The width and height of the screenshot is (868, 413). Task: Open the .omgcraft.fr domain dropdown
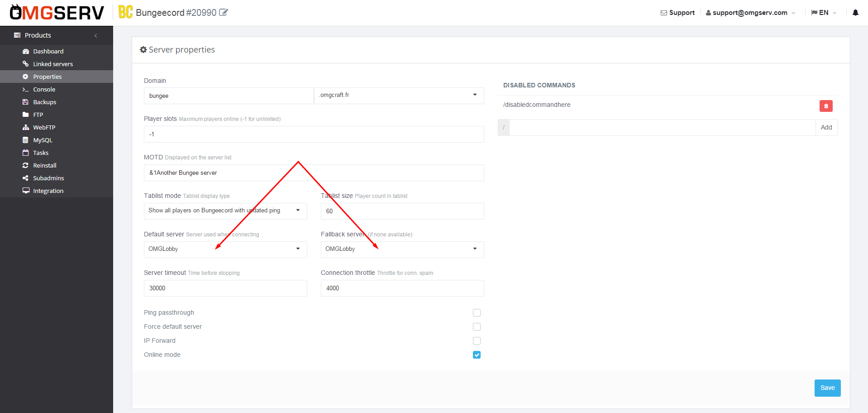[x=399, y=96]
